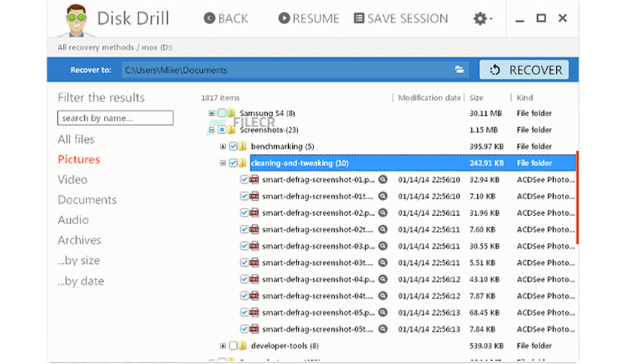The image size is (629, 364).
Task: Select the cleaning-and-tweaking (10) row
Action: (x=412, y=162)
